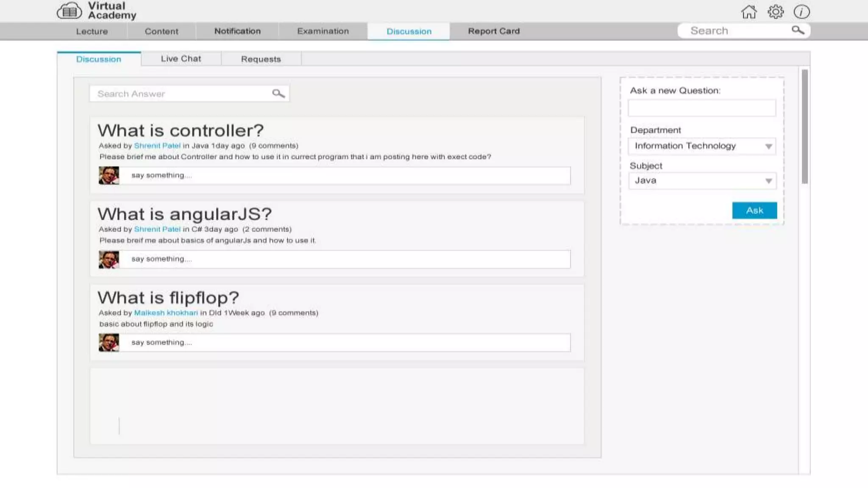This screenshot has height=488, width=868.
Task: Click the vertical scrollbar on right
Action: pos(804,127)
